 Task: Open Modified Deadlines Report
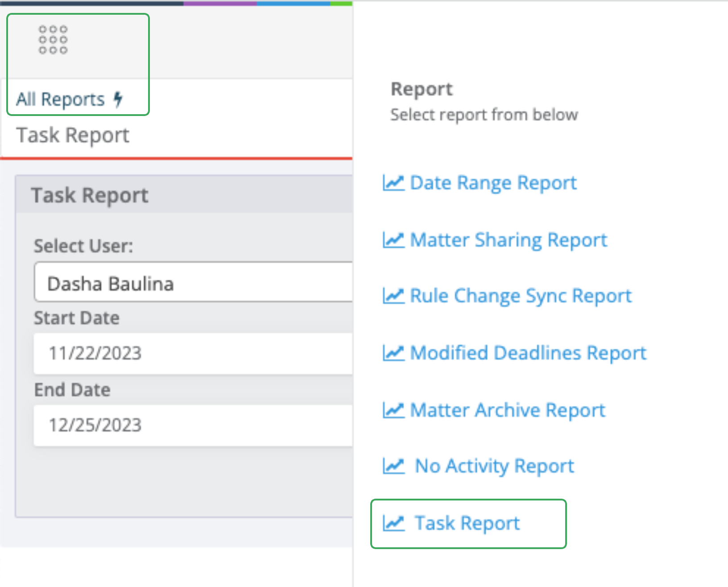click(x=528, y=353)
